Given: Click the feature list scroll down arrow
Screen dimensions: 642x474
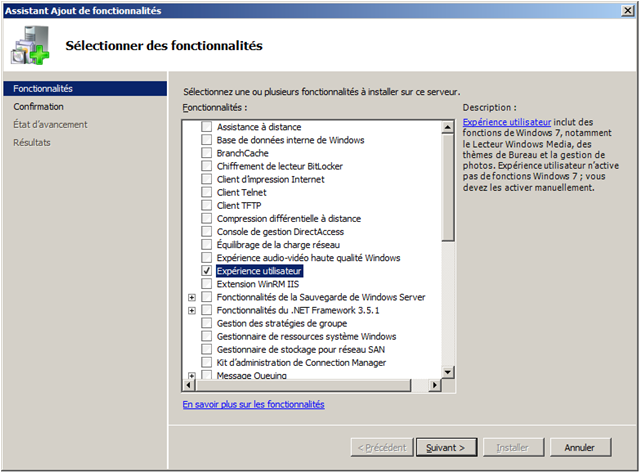Looking at the screenshot, I should coord(448,372).
